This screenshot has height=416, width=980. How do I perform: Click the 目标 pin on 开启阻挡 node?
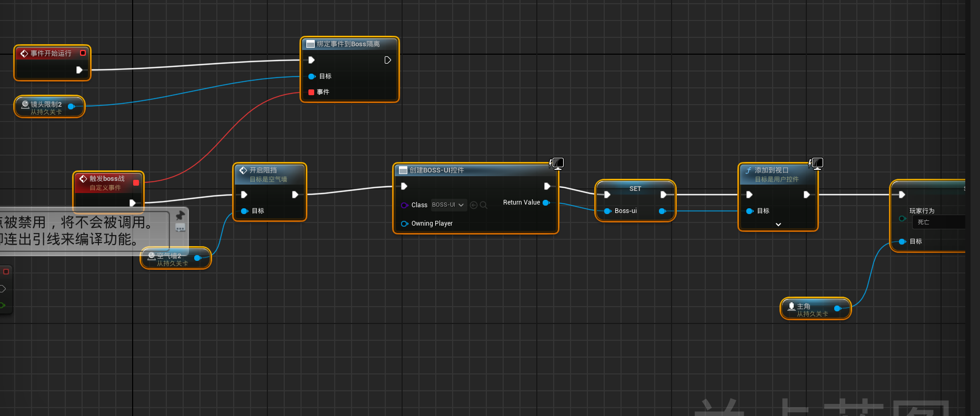(244, 211)
